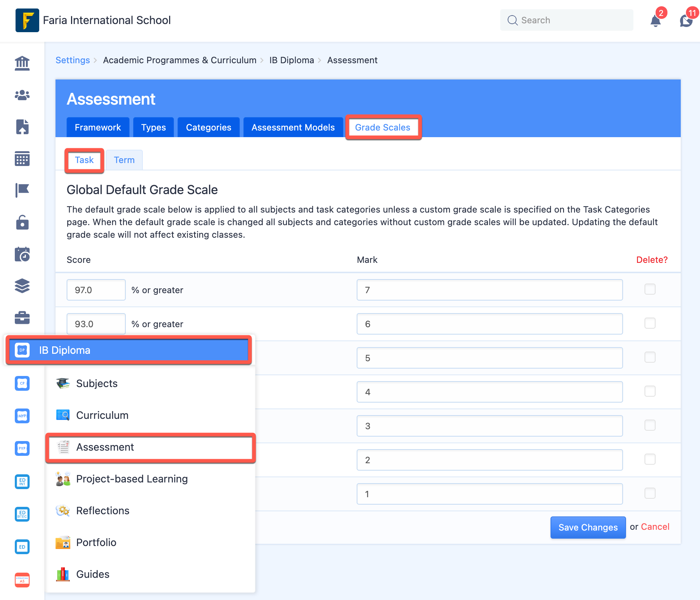Open the Settings breadcrumb link
This screenshot has height=600, width=700.
tap(73, 60)
